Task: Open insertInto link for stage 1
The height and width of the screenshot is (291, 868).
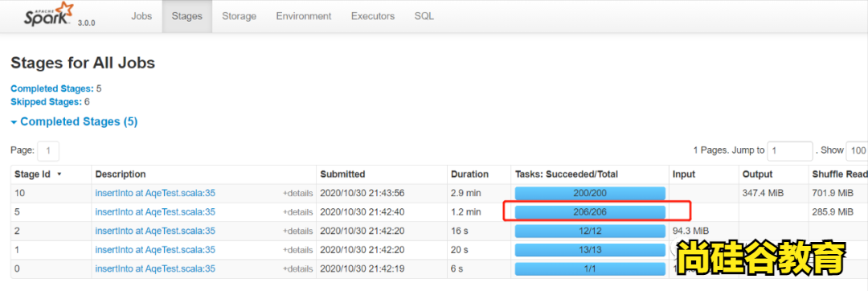Action: pyautogui.click(x=155, y=250)
